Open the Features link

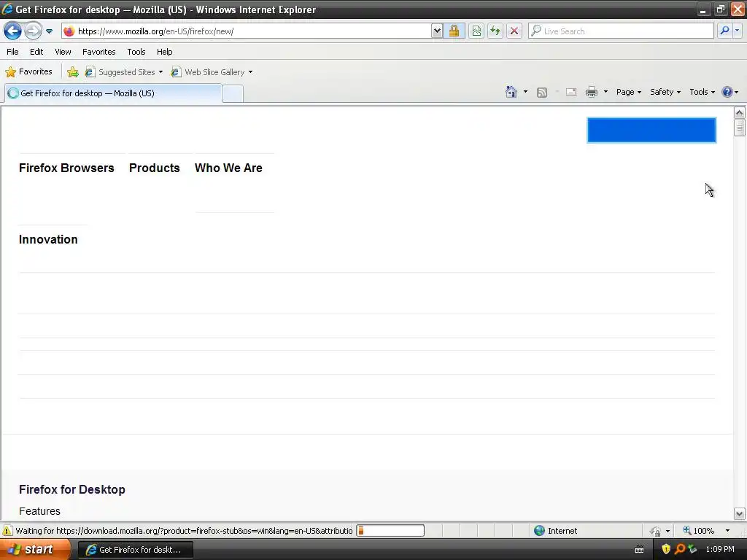click(39, 511)
